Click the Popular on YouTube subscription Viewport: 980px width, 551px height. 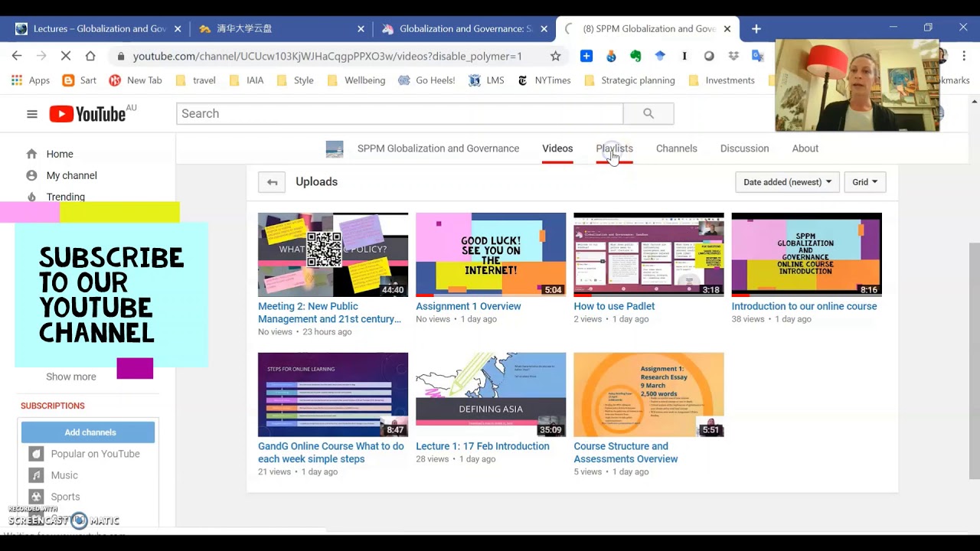point(96,454)
